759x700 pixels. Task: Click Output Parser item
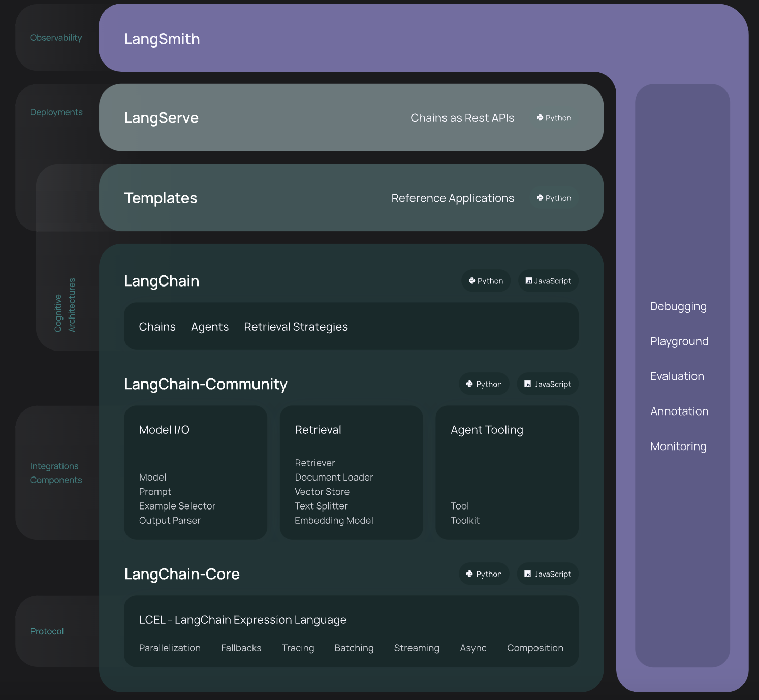(x=170, y=520)
